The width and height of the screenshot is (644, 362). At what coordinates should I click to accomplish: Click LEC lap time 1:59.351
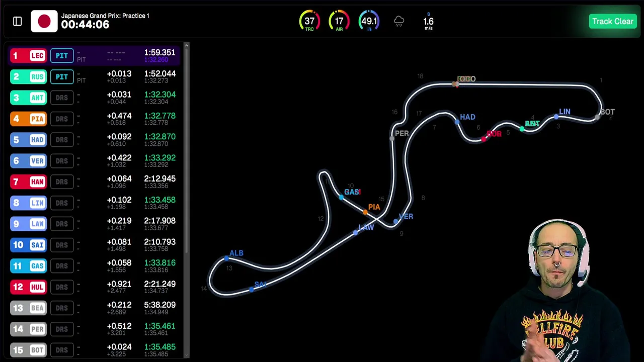pos(159,52)
